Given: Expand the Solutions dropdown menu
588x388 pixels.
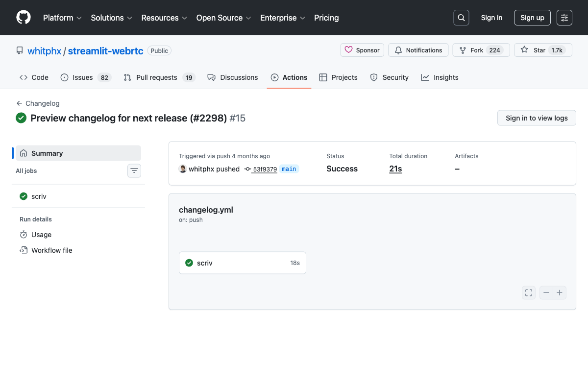Looking at the screenshot, I should (x=111, y=18).
